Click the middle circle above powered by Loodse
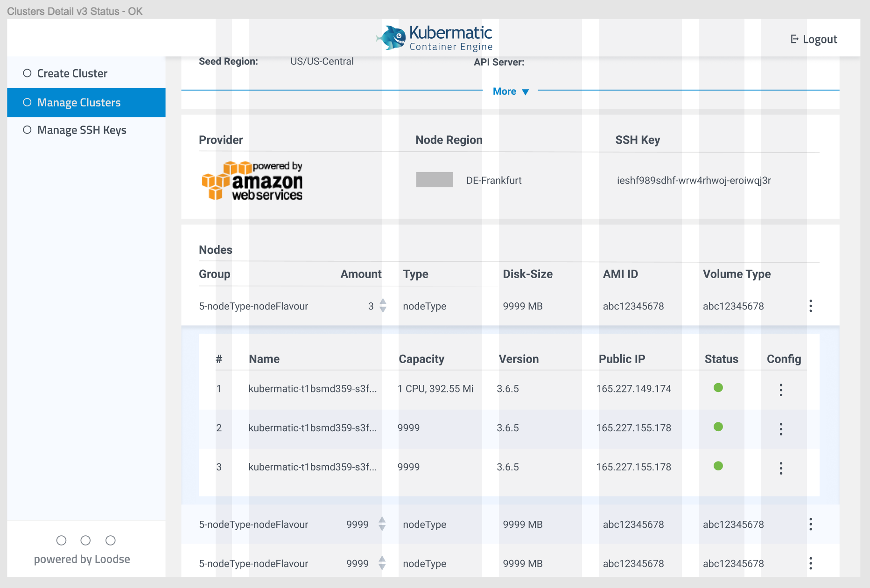 point(85,540)
